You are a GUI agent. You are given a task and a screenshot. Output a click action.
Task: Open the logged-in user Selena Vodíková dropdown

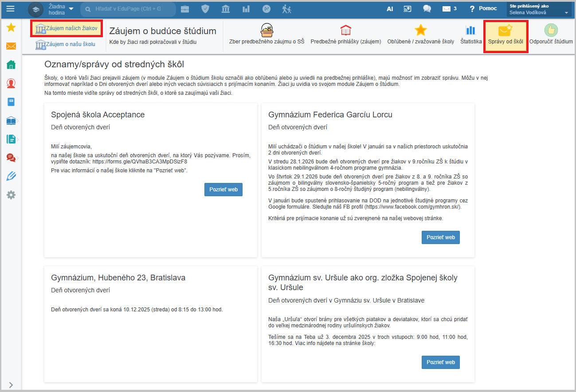coord(539,9)
